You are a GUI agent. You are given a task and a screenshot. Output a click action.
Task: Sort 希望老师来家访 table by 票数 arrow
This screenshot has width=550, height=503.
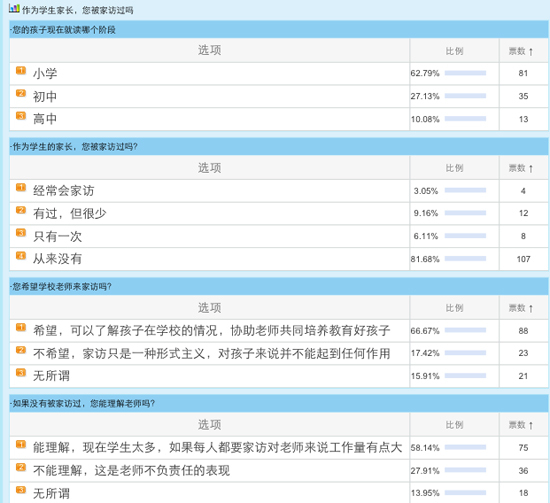(531, 309)
